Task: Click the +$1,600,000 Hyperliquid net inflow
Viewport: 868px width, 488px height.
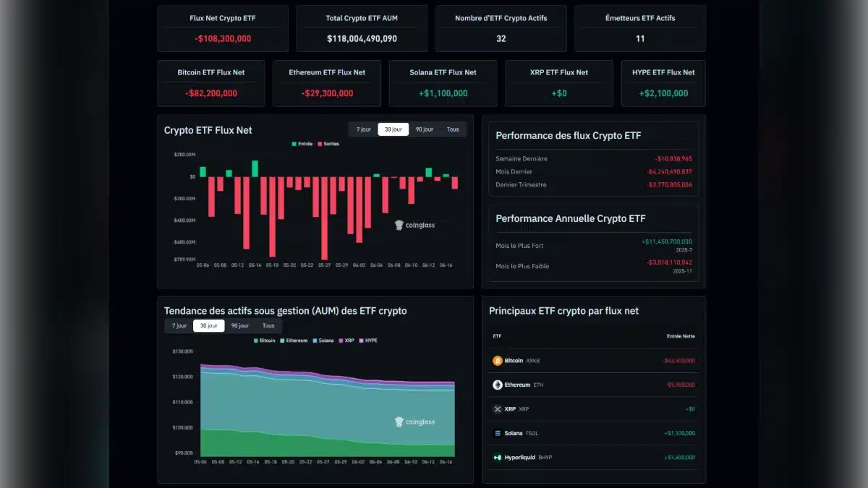Action: point(679,457)
